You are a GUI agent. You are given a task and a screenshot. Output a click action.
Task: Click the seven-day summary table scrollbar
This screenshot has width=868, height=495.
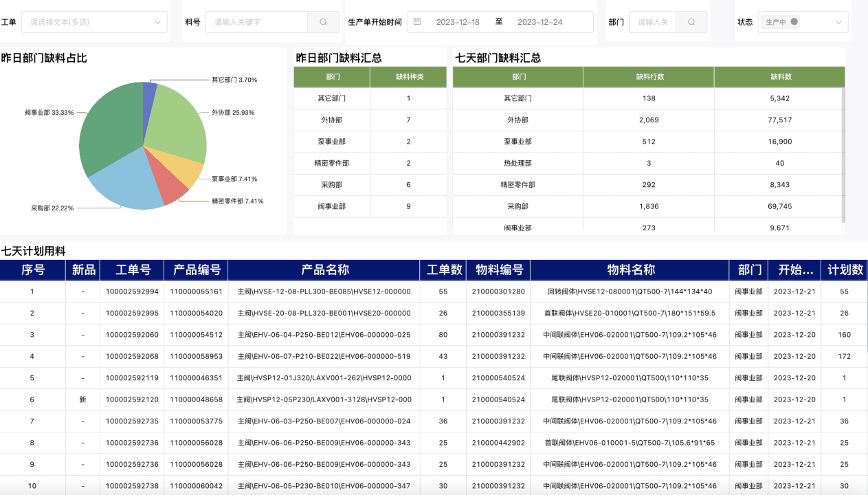coord(843,155)
